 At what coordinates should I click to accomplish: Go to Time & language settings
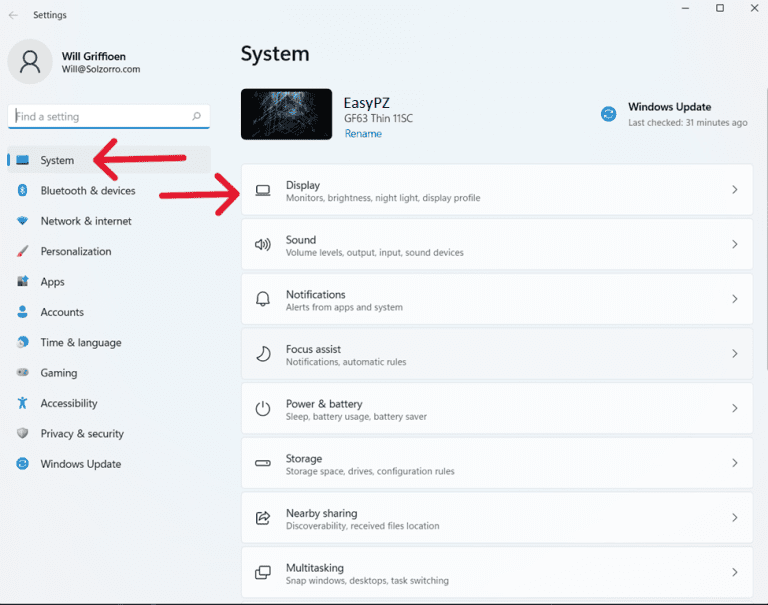click(80, 343)
